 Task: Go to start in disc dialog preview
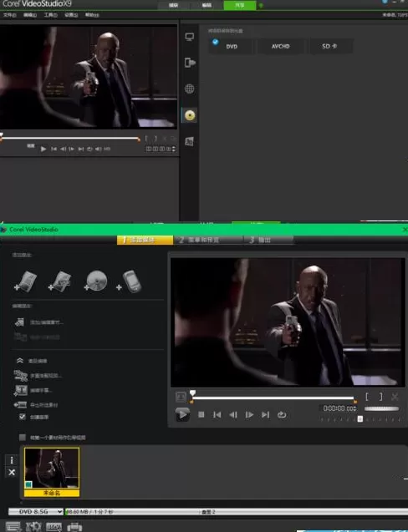(x=217, y=414)
